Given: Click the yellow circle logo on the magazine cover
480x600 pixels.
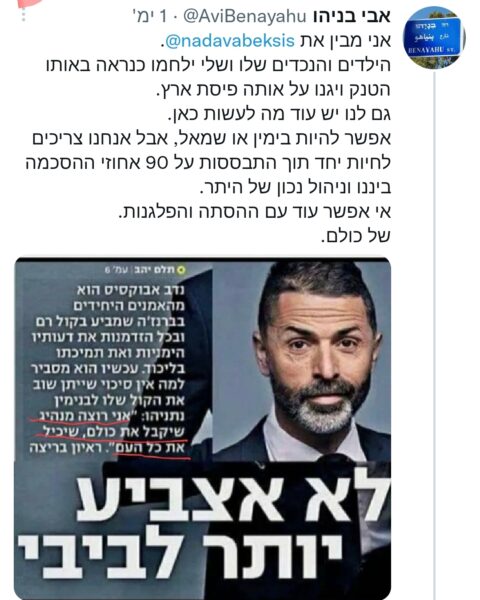Looking at the screenshot, I should (181, 270).
